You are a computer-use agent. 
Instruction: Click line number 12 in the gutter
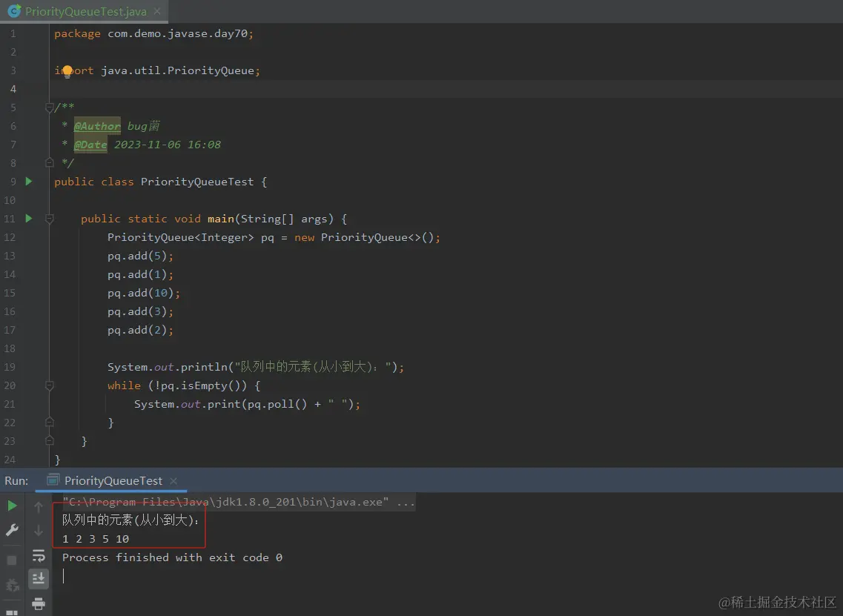10,237
